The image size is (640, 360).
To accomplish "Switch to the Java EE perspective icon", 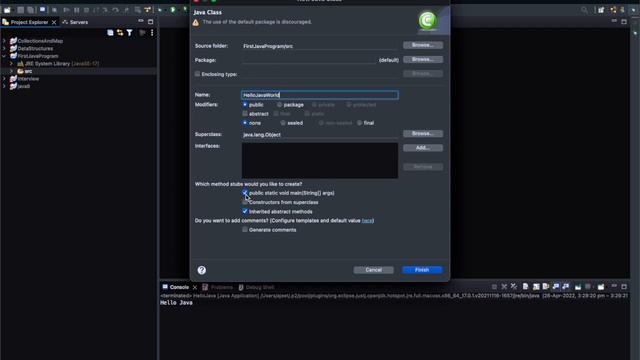I will (x=613, y=10).
